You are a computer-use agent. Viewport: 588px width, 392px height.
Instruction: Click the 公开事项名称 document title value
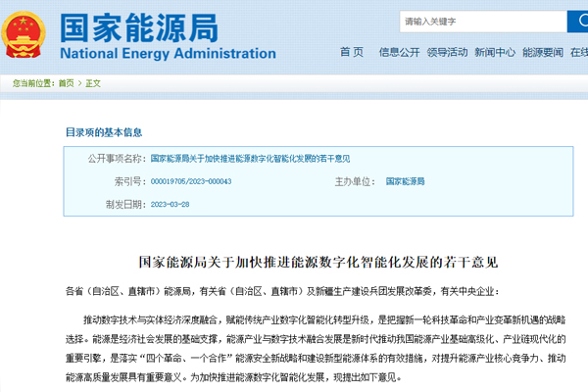pos(250,158)
